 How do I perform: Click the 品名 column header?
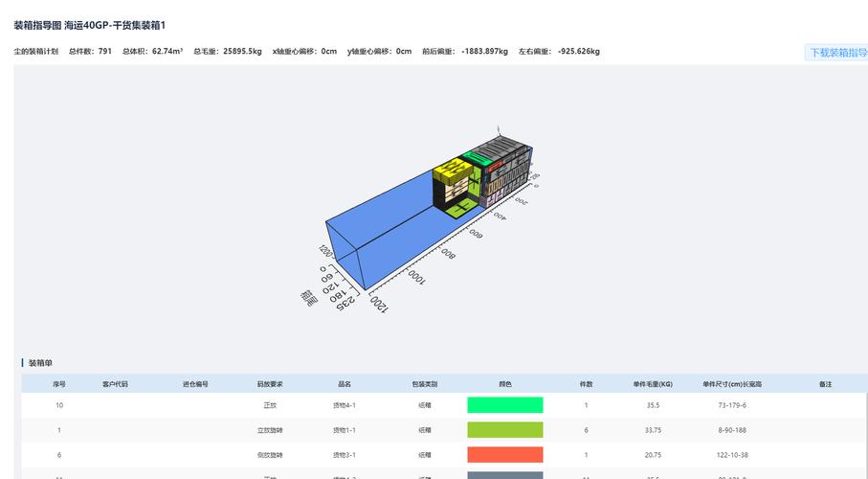345,384
